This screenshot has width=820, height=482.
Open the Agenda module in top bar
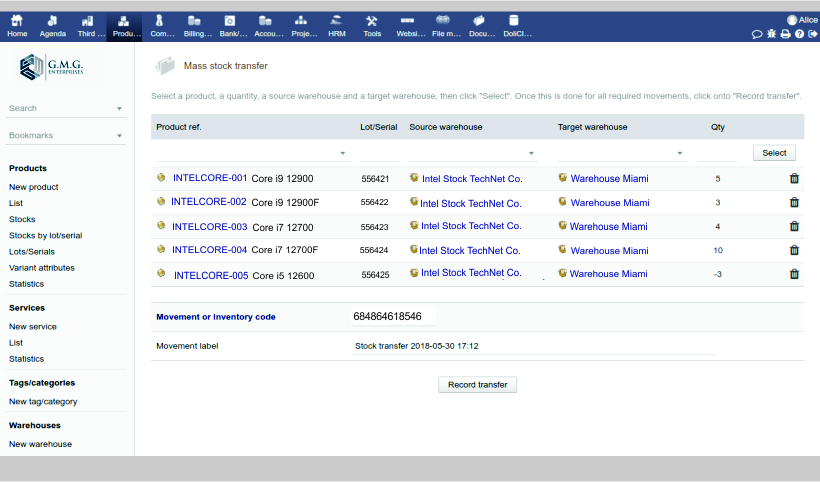(52, 26)
